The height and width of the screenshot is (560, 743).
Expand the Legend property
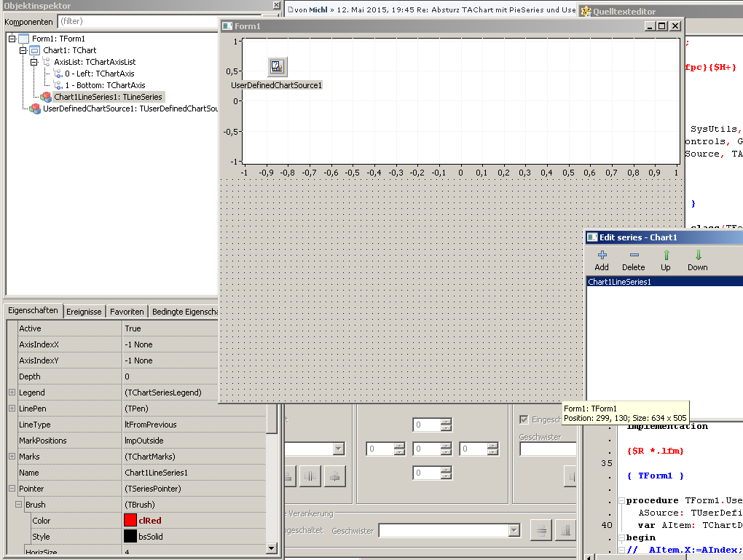pos(12,393)
